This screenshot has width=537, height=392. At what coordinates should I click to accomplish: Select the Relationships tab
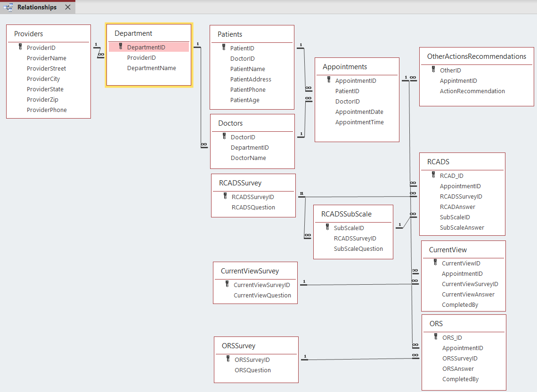[37, 7]
